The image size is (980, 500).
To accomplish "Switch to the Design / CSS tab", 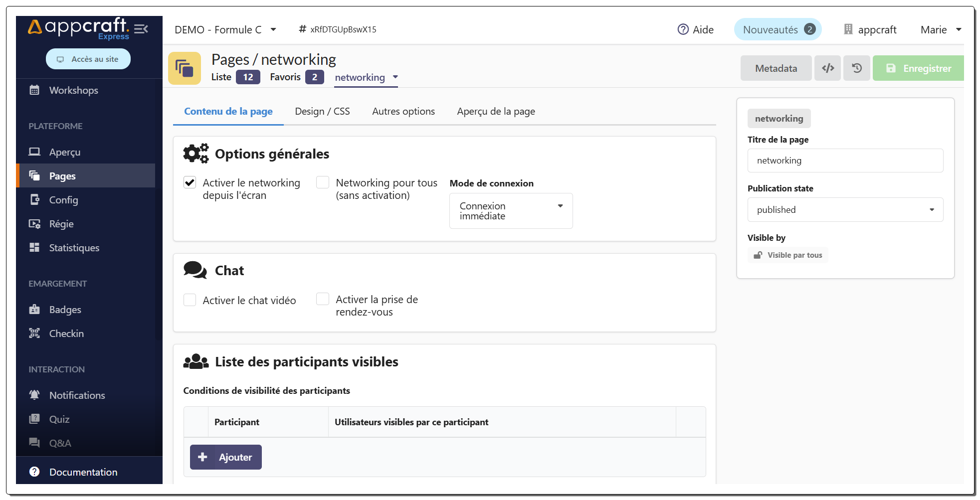I will tap(322, 112).
